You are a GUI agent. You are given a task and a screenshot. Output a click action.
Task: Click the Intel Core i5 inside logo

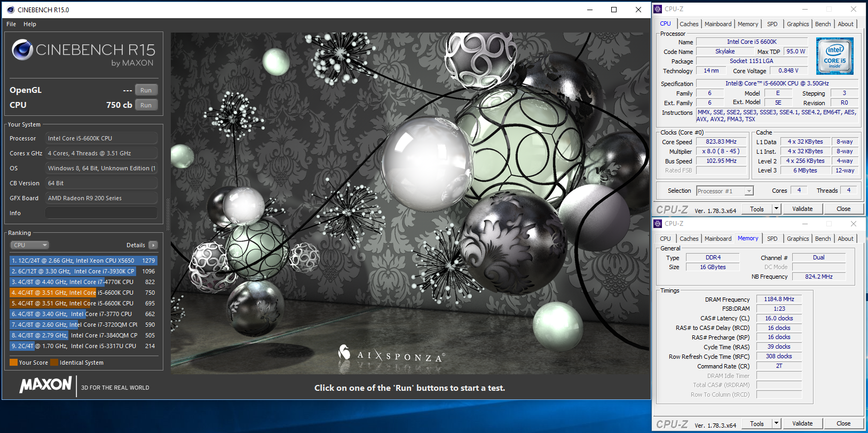coord(835,56)
